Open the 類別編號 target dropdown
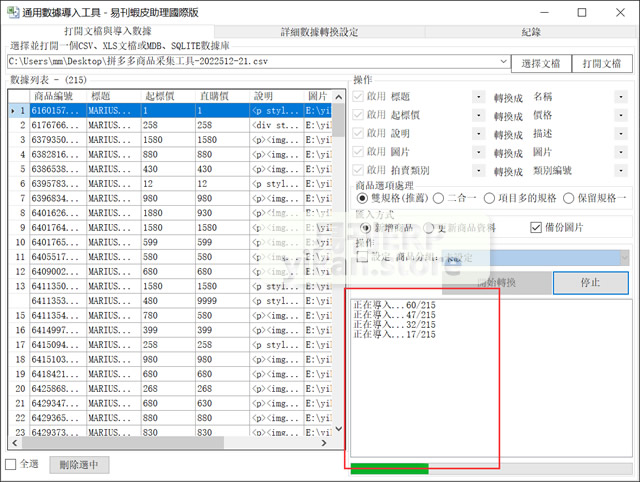This screenshot has width=640, height=482. click(x=621, y=170)
